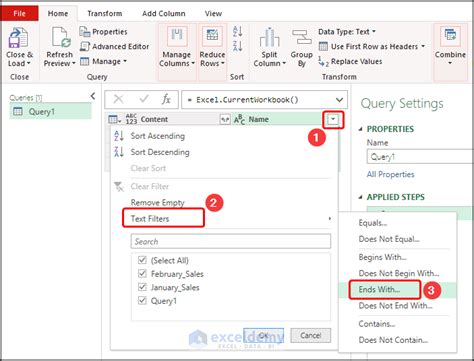Uncheck the February_Sales checkbox
The height and width of the screenshot is (361, 474).
(142, 274)
